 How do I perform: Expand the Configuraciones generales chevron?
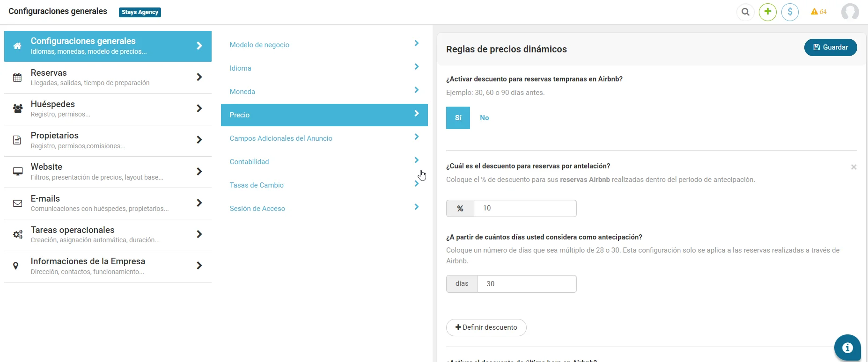click(x=199, y=46)
